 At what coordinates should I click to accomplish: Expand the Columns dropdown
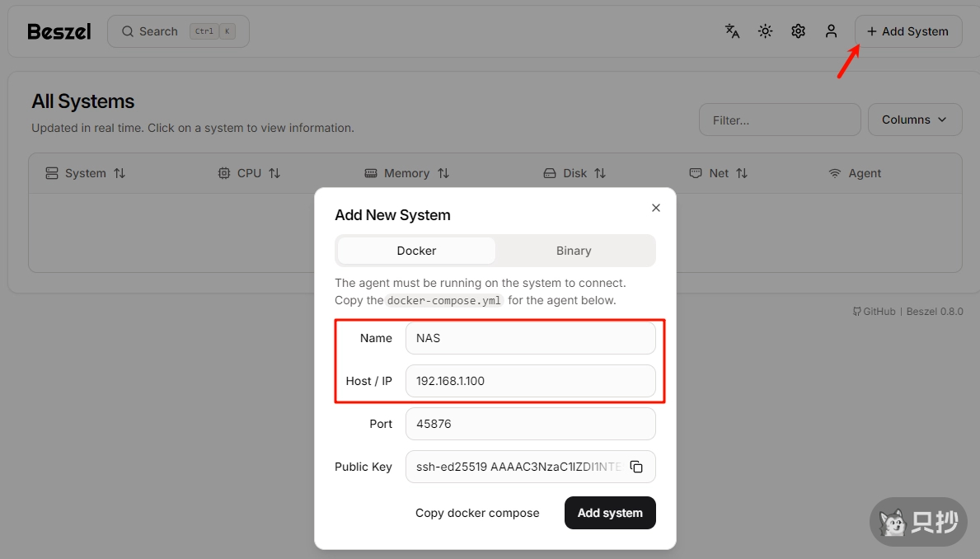pyautogui.click(x=914, y=120)
